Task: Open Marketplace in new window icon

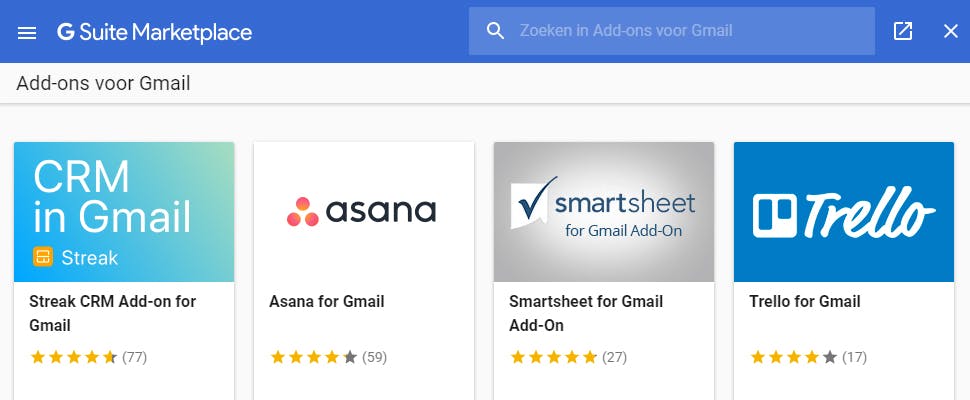Action: pos(902,31)
